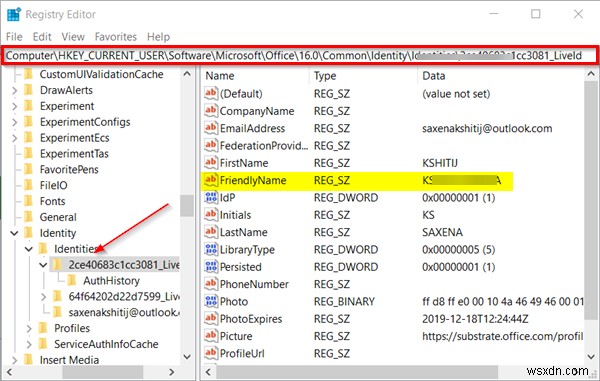Open the File menu
This screenshot has width=600, height=381.
(x=14, y=37)
